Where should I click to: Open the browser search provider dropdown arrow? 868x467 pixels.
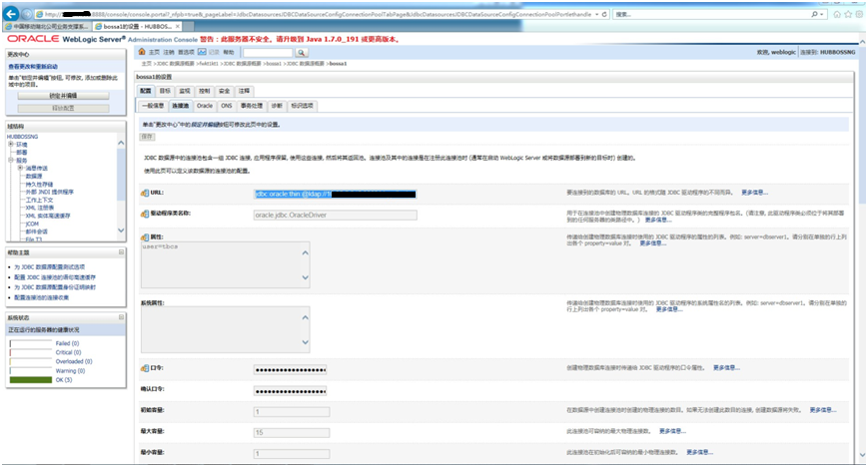click(x=822, y=14)
